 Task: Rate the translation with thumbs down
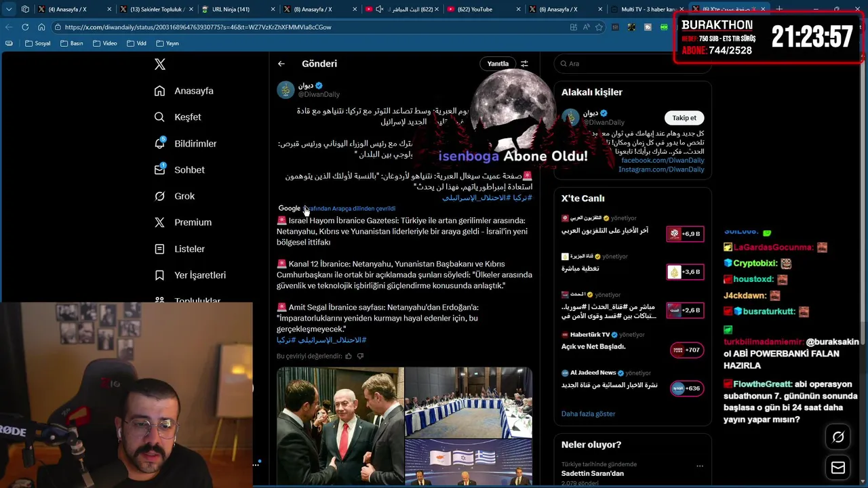360,356
